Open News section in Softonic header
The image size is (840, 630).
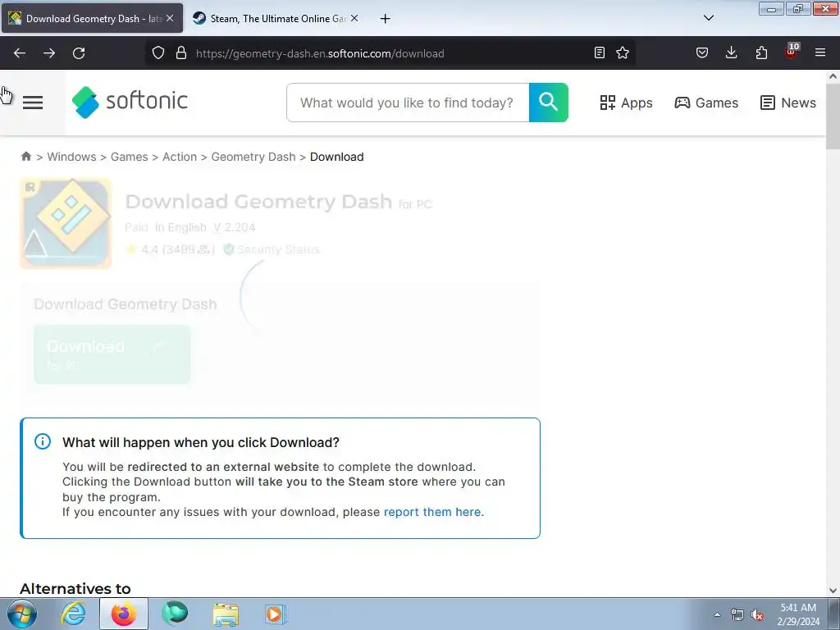tap(788, 103)
